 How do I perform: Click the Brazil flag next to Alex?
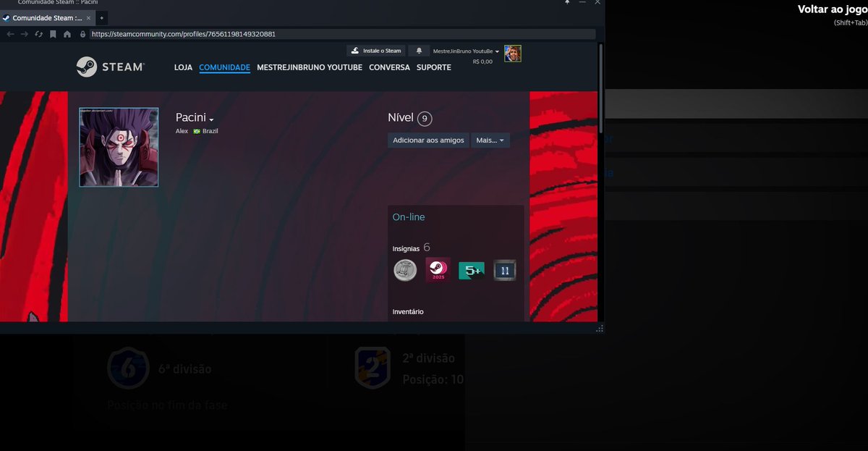pos(195,131)
